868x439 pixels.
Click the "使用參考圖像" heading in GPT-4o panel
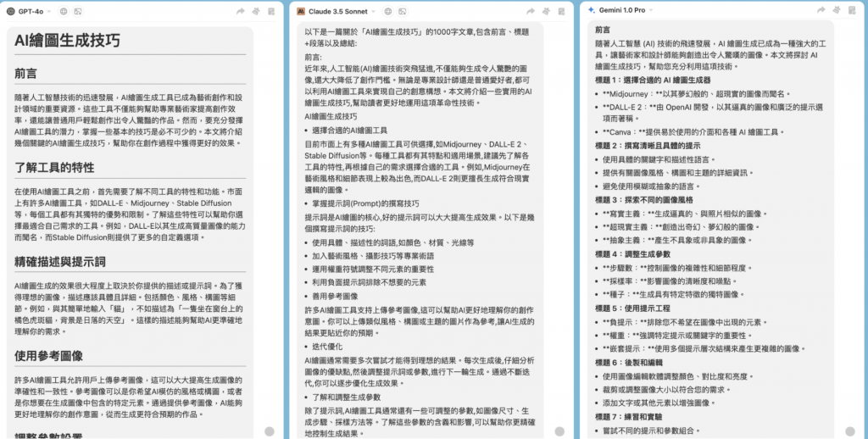coord(48,356)
